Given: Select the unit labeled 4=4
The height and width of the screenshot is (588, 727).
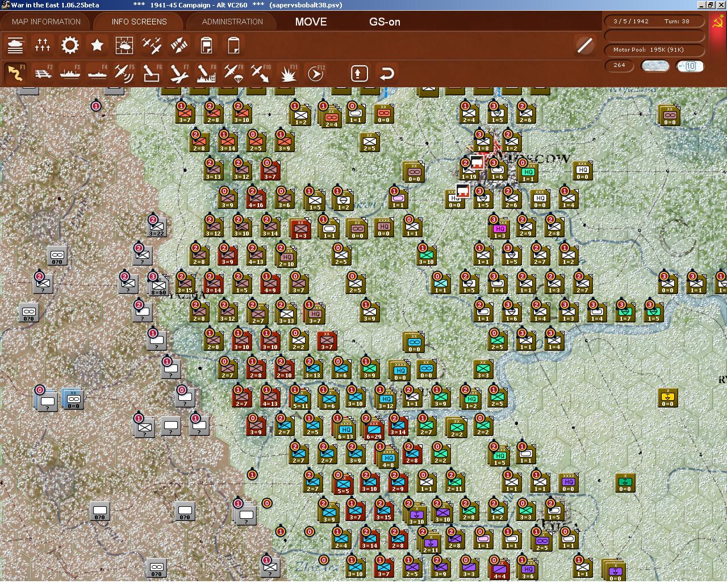Looking at the screenshot, I should point(499,570).
